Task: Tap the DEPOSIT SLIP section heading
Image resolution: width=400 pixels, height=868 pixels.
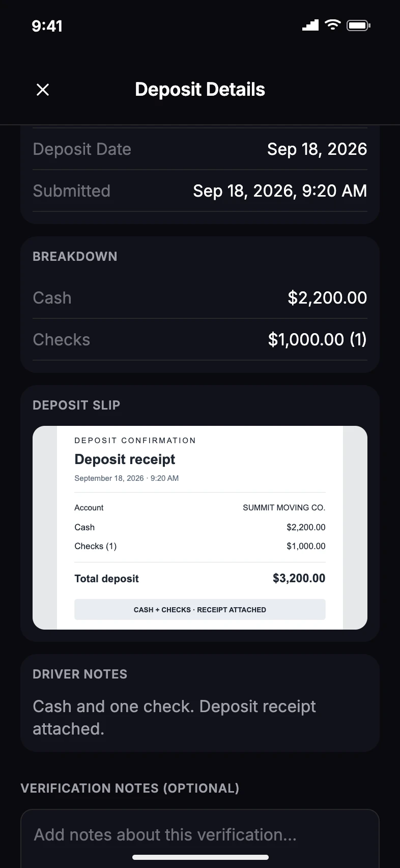Action: coord(76,405)
